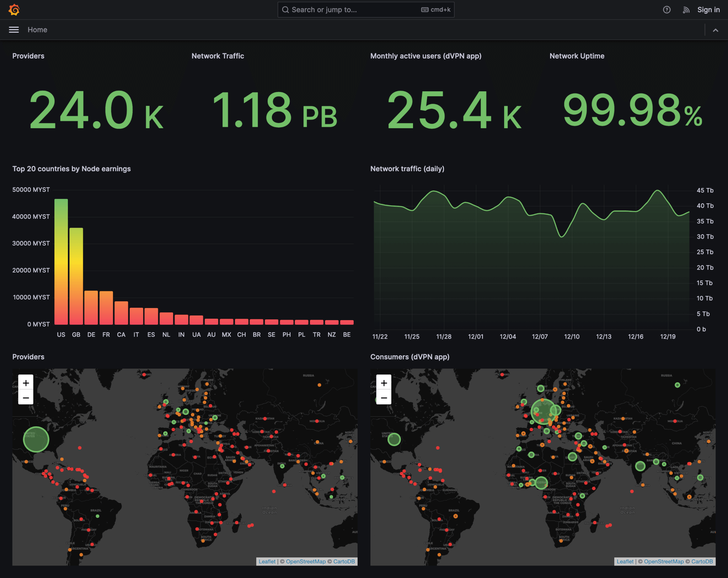Zoom out on the Providers map
The width and height of the screenshot is (728, 578).
pyautogui.click(x=26, y=398)
